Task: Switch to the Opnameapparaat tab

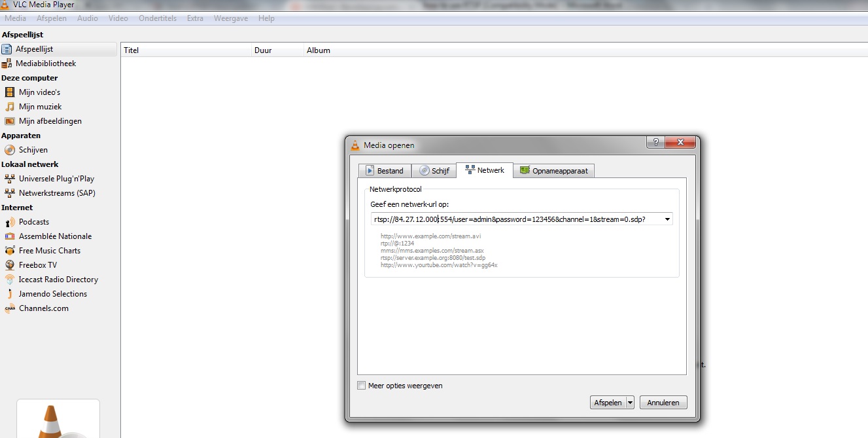Action: 553,171
